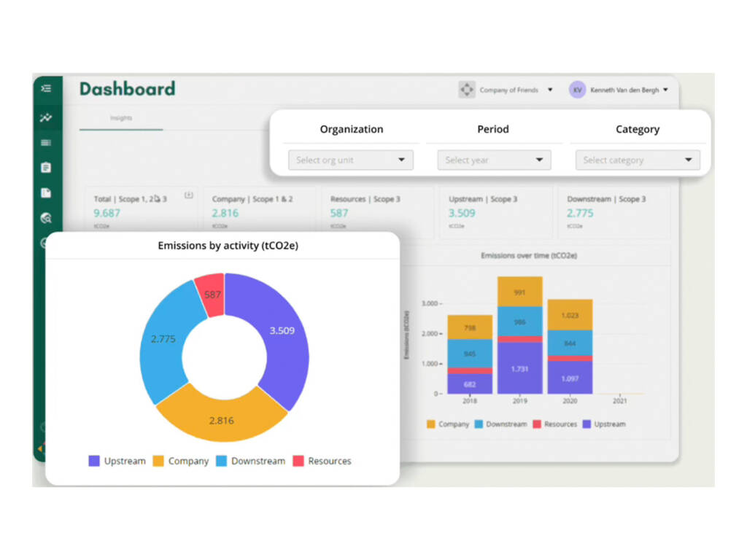Switch to the Insights tab

(x=121, y=118)
